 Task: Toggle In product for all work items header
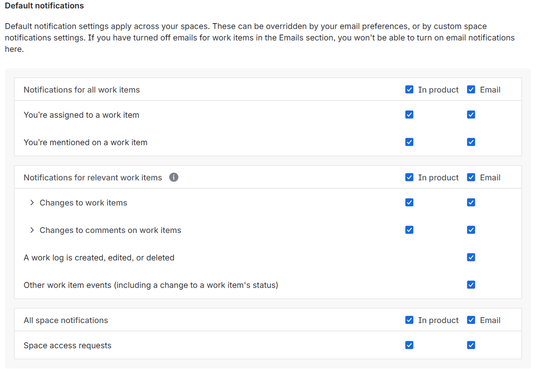(409, 90)
